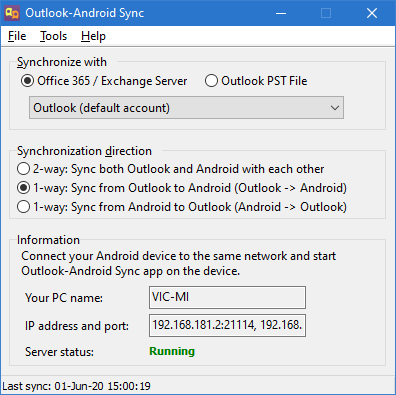Click the IP address and port field
Image resolution: width=396 pixels, height=395 pixels.
tap(227, 325)
